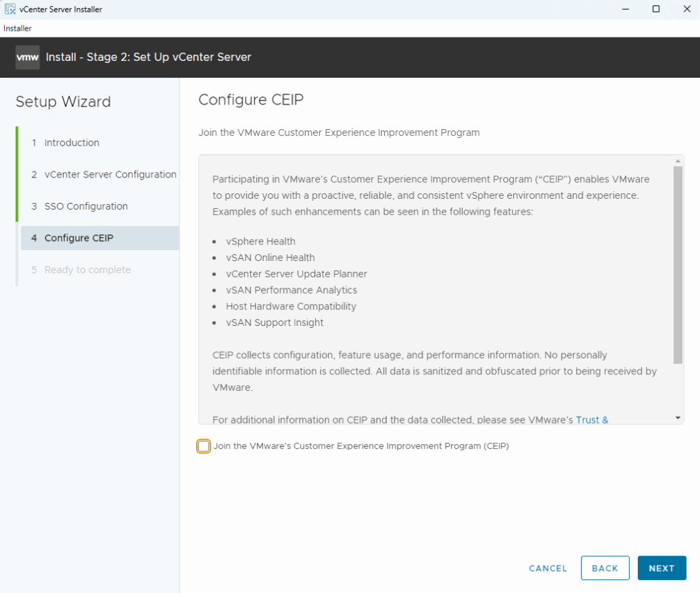The image size is (700, 593).
Task: Click 'Host Hardware Compatibility' text
Action: point(291,307)
